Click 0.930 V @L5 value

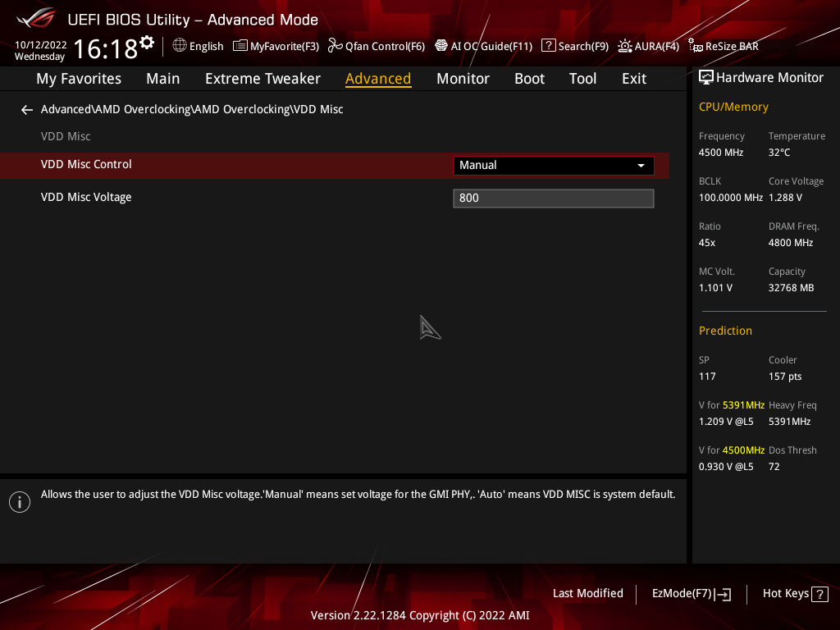point(725,467)
